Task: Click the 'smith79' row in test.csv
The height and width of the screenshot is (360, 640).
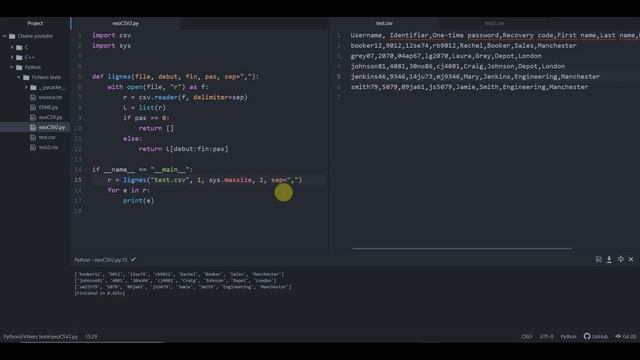Action: coord(469,87)
